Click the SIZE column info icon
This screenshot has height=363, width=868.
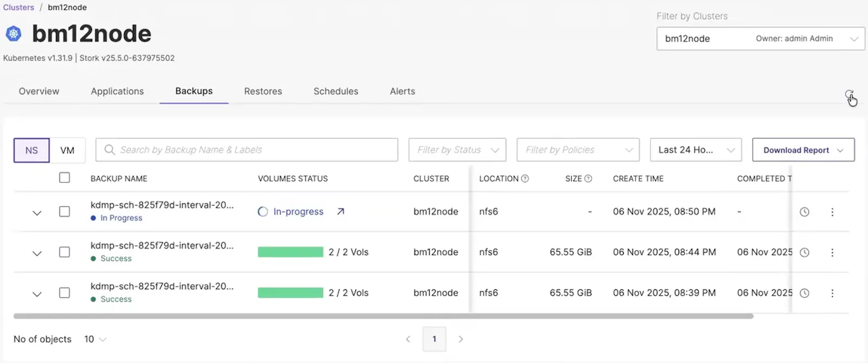[588, 179]
